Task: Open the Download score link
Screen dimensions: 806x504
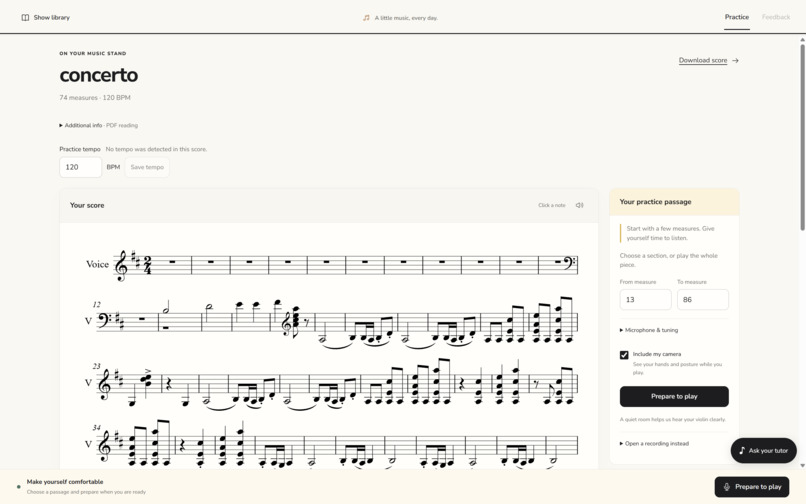Action: pyautogui.click(x=703, y=60)
